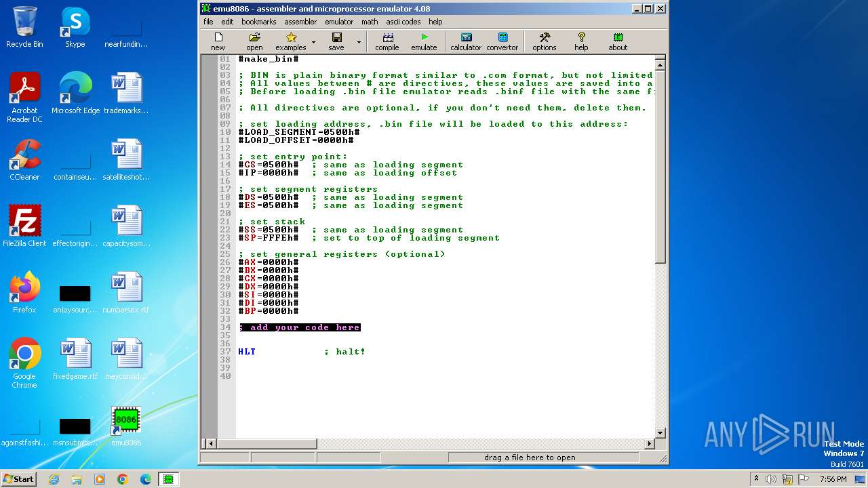Select the emu8086 taskbar button

click(x=168, y=479)
